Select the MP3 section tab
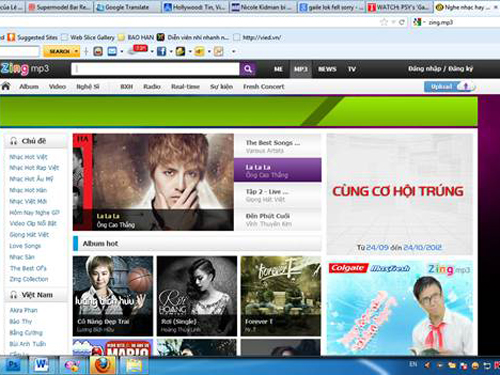Screen dimensions: 500x375 click(301, 69)
